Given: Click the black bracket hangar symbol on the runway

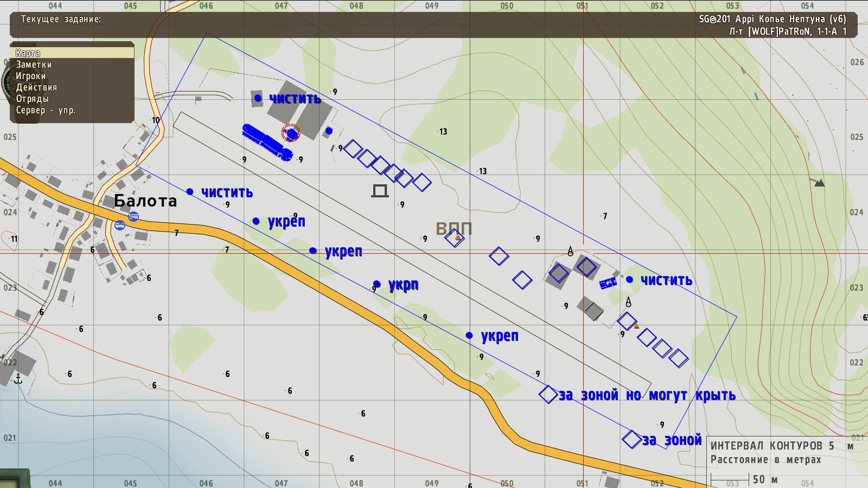Looking at the screenshot, I should pyautogui.click(x=380, y=190).
